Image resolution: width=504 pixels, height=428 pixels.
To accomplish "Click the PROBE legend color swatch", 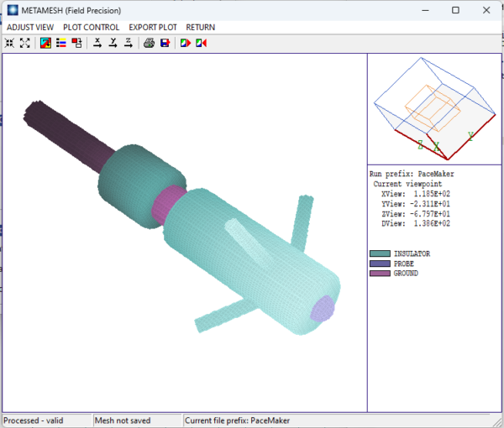I will click(380, 264).
